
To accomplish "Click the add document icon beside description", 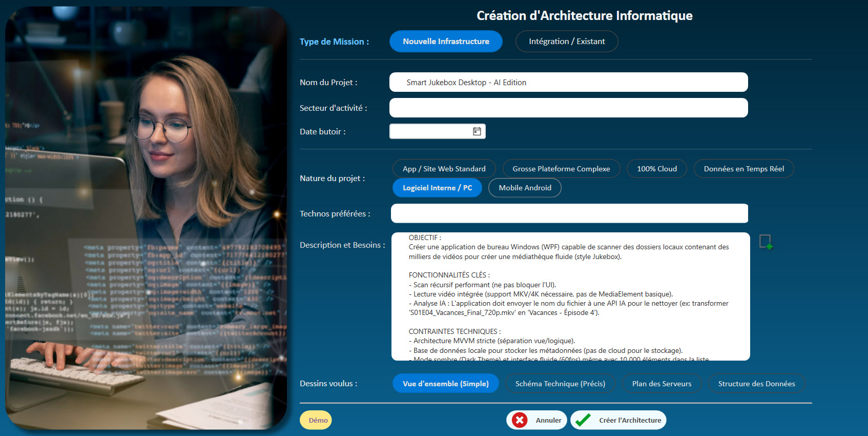I will click(766, 242).
